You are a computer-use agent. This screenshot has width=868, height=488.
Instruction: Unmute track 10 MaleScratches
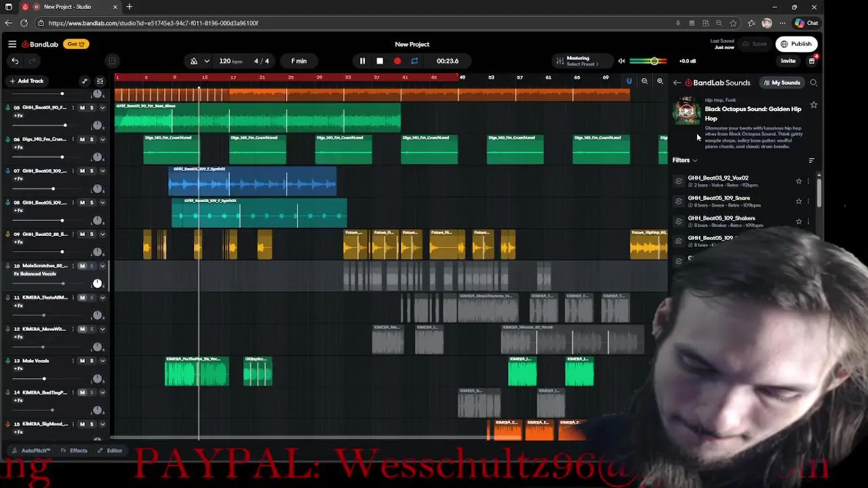pyautogui.click(x=82, y=266)
